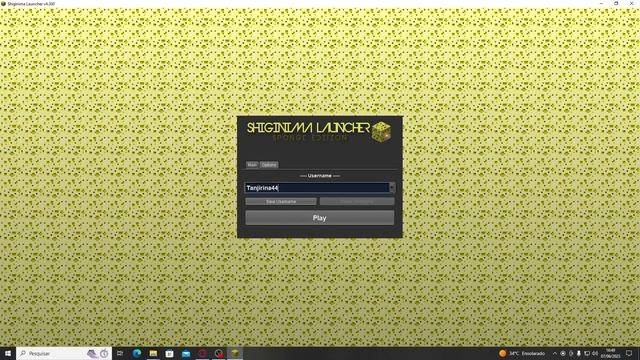
Task: Click the Pesquisar taskbar search box
Action: point(64,353)
